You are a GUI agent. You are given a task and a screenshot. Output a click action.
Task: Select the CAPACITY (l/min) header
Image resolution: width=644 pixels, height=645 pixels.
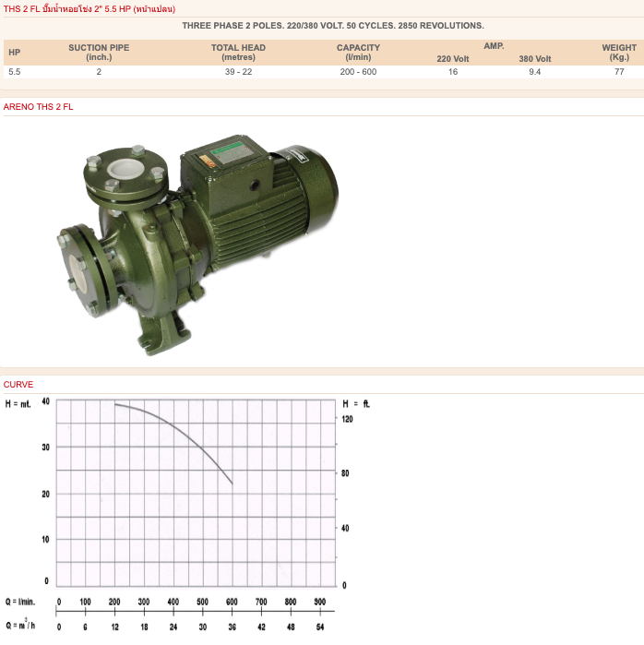[x=358, y=53]
